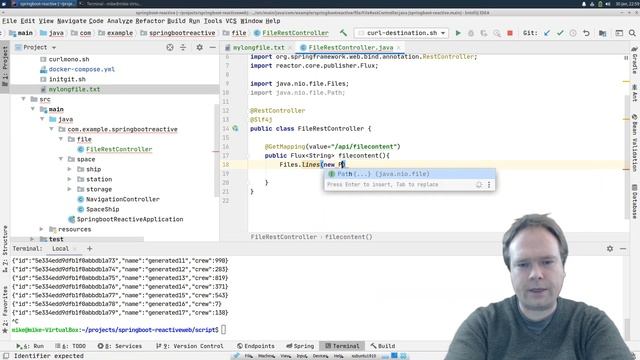Click FileRestController breadcrumb in navigation bar

tap(295, 33)
